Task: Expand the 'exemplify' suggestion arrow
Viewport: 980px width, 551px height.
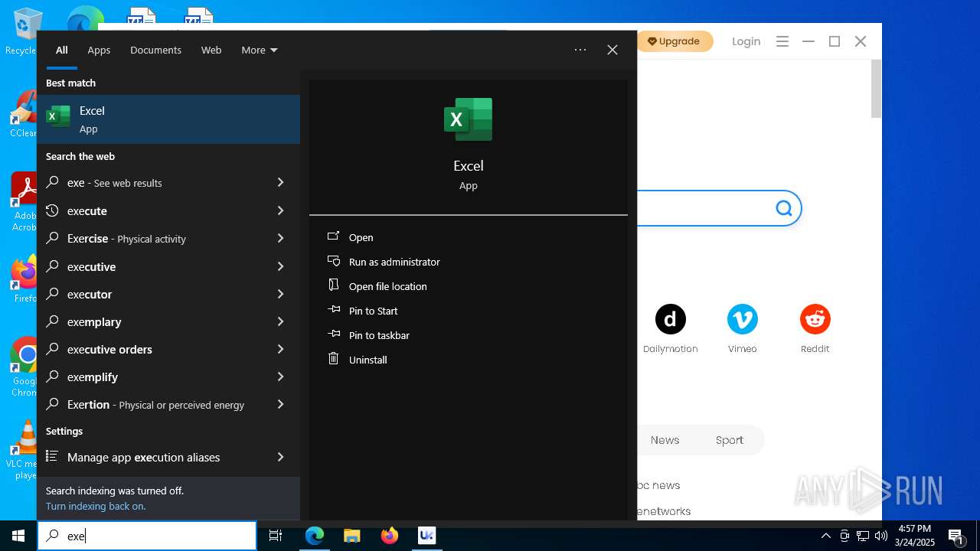Action: [280, 377]
